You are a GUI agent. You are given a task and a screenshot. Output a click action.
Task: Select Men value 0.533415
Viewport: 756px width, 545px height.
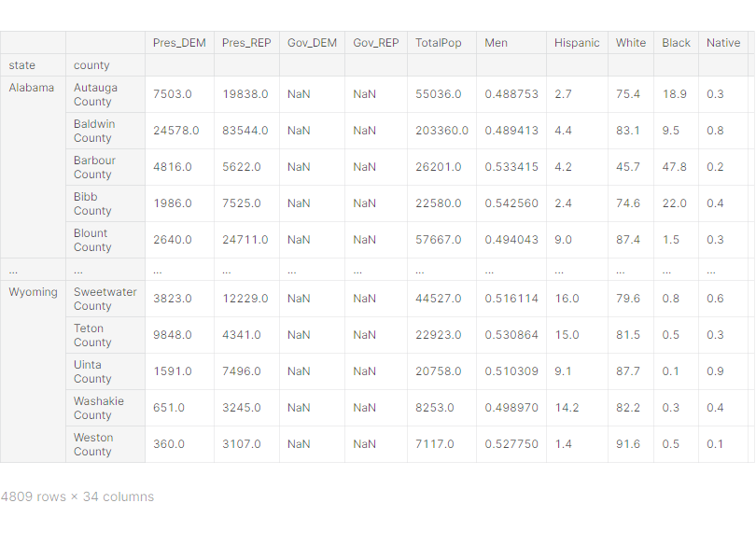pyautogui.click(x=511, y=167)
